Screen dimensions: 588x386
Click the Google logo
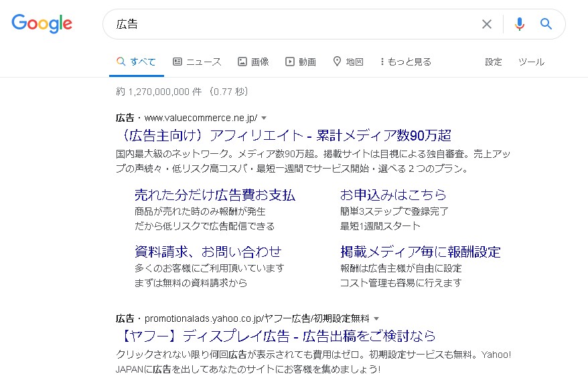42,23
